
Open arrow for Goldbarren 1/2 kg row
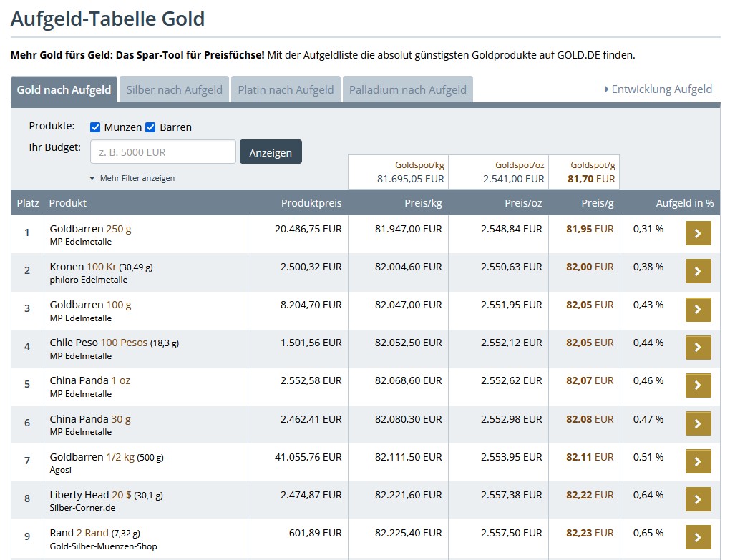tap(698, 461)
